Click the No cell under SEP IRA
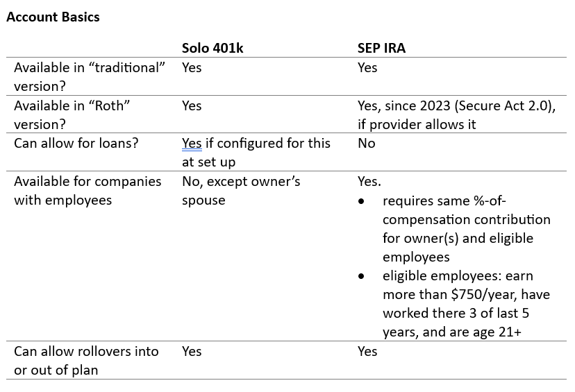Viewport: 575px width, 392px height. point(366,144)
